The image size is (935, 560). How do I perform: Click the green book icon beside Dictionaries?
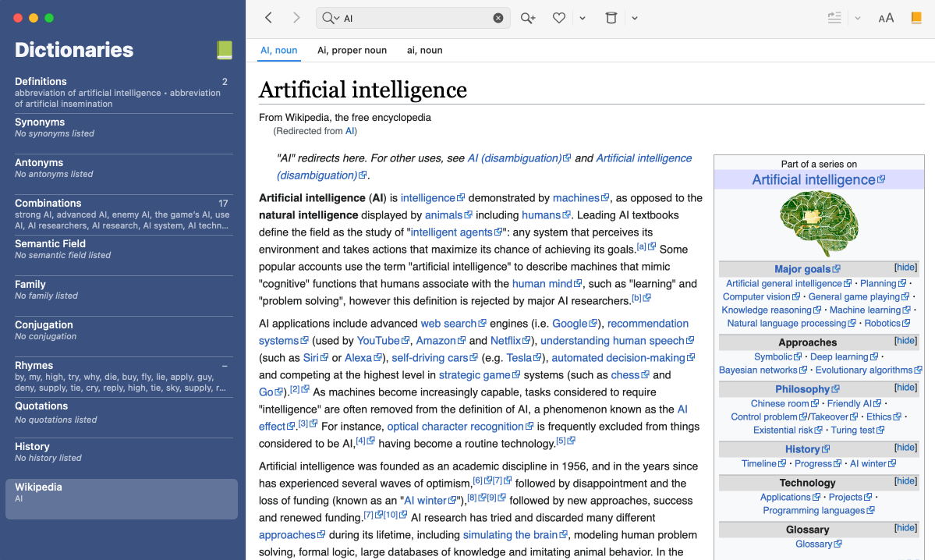click(224, 50)
